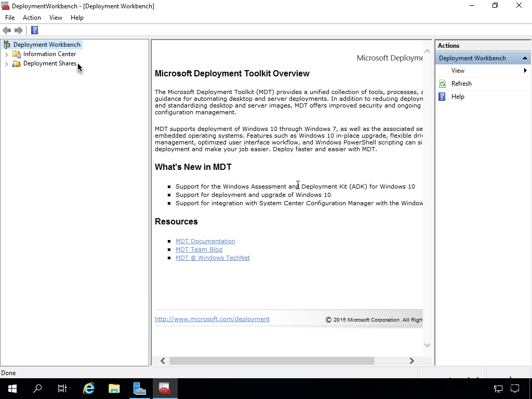
Task: Open the View submenu arrow in Actions
Action: point(525,71)
